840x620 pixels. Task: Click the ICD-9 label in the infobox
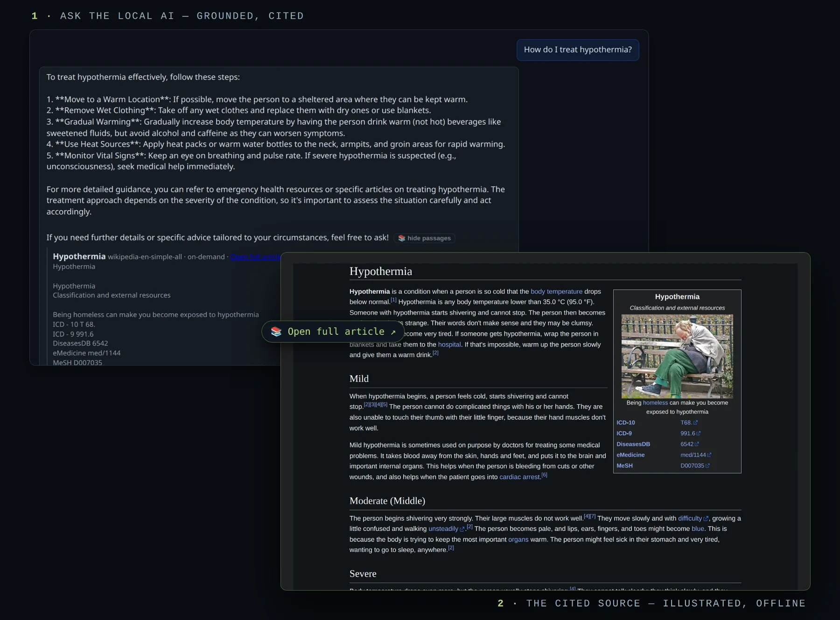tap(624, 434)
